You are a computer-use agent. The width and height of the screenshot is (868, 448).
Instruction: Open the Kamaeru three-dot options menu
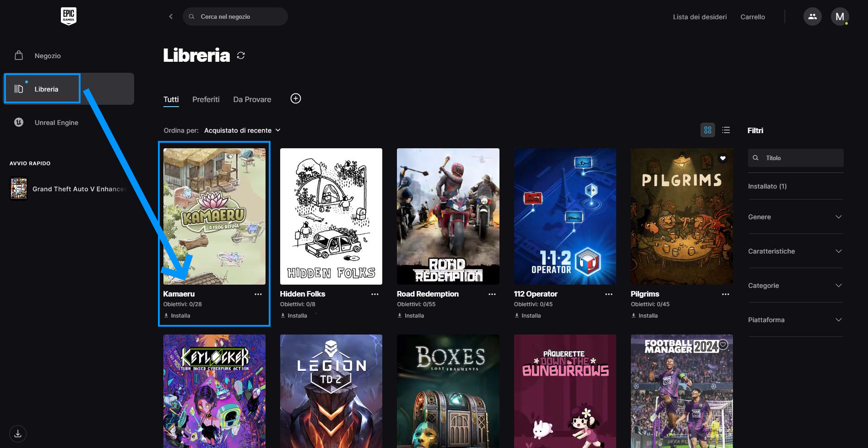coord(258,294)
